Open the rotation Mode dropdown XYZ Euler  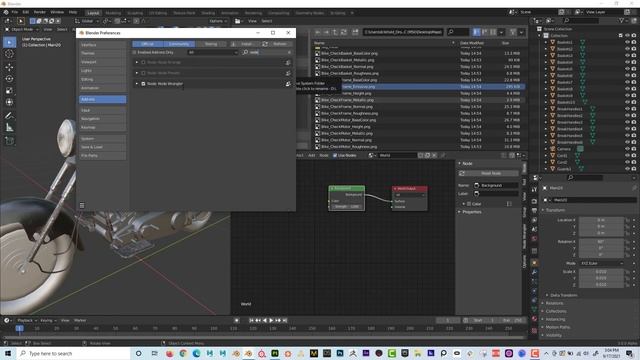(x=602, y=264)
